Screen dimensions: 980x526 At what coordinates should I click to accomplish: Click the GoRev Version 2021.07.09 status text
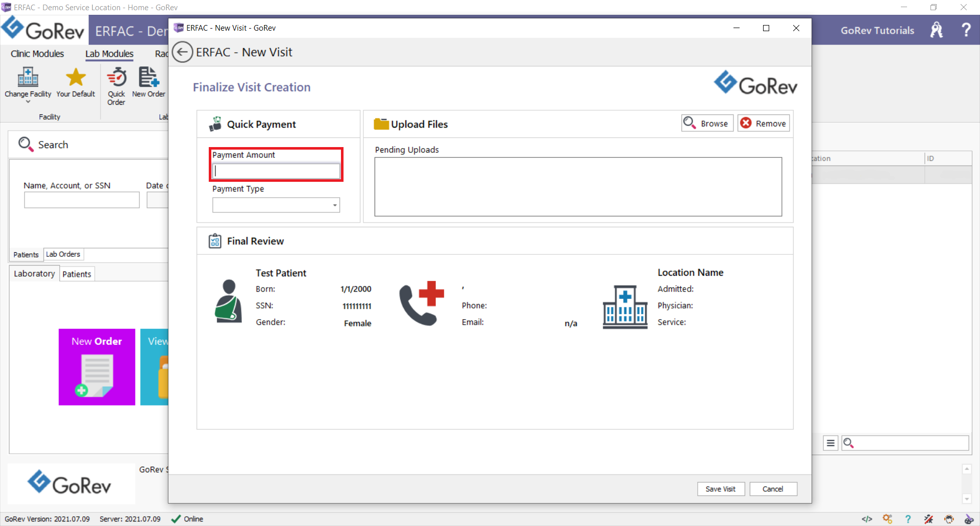47,519
